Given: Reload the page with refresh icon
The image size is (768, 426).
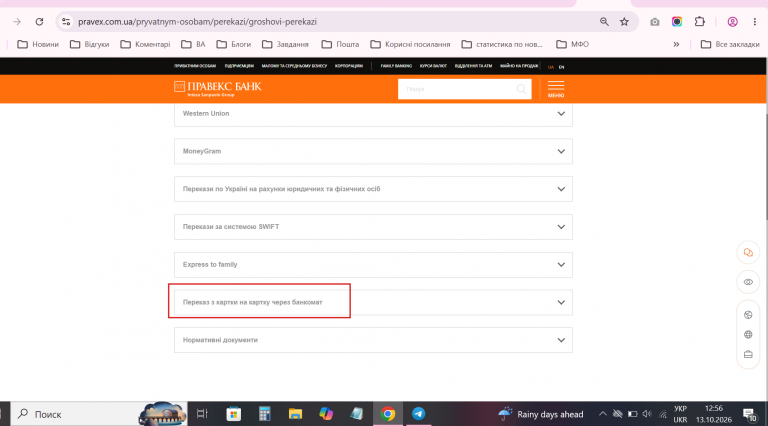Looking at the screenshot, I should point(39,22).
